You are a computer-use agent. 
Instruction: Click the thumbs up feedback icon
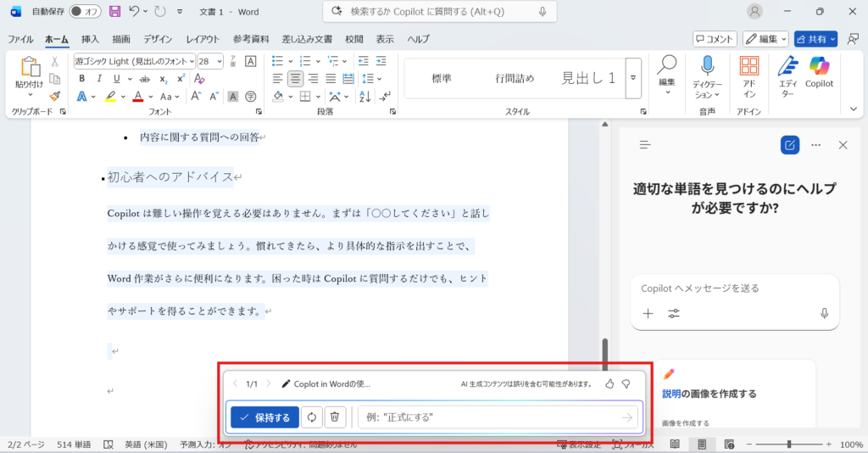[609, 383]
